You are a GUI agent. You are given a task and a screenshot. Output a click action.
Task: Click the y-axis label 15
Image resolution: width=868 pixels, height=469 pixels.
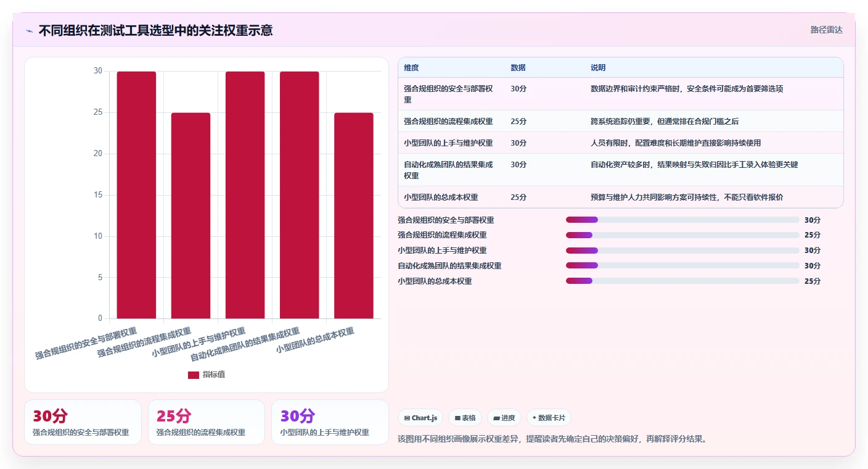tap(98, 195)
